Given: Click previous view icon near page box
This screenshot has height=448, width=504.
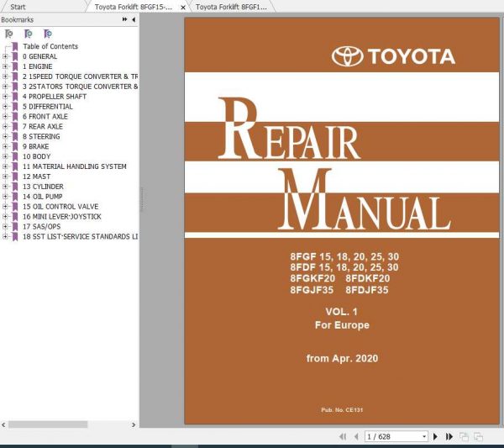Looking at the screenshot, I should 464,436.
